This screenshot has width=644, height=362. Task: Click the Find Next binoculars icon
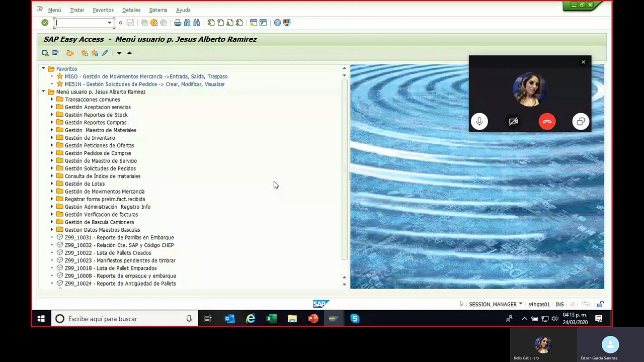pos(197,23)
